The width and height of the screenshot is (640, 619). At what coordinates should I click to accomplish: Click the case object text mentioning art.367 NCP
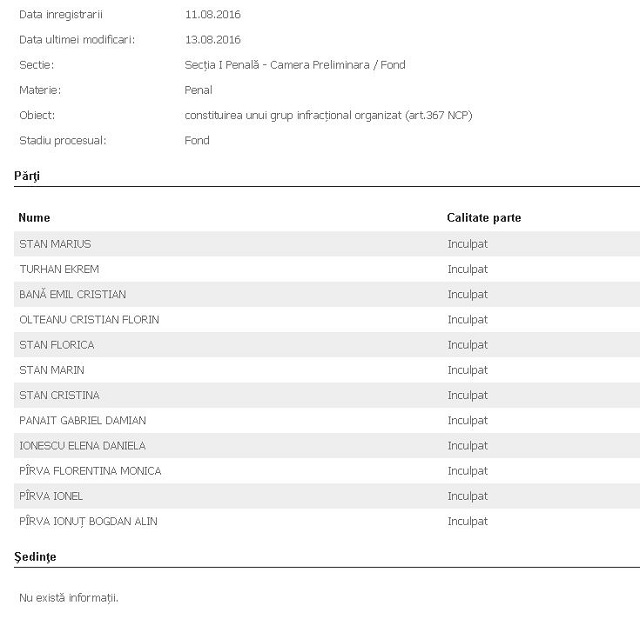(328, 115)
